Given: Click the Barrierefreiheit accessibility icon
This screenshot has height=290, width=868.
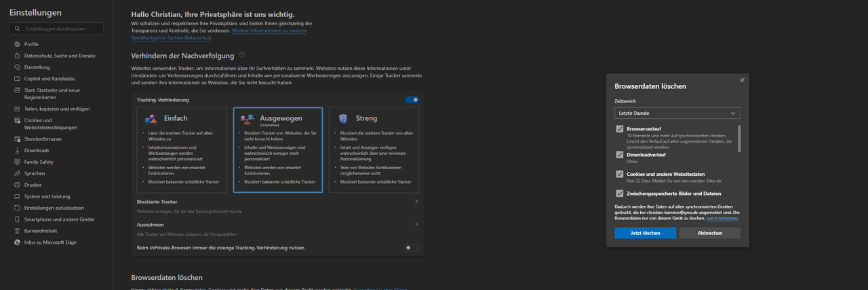Looking at the screenshot, I should point(18,231).
